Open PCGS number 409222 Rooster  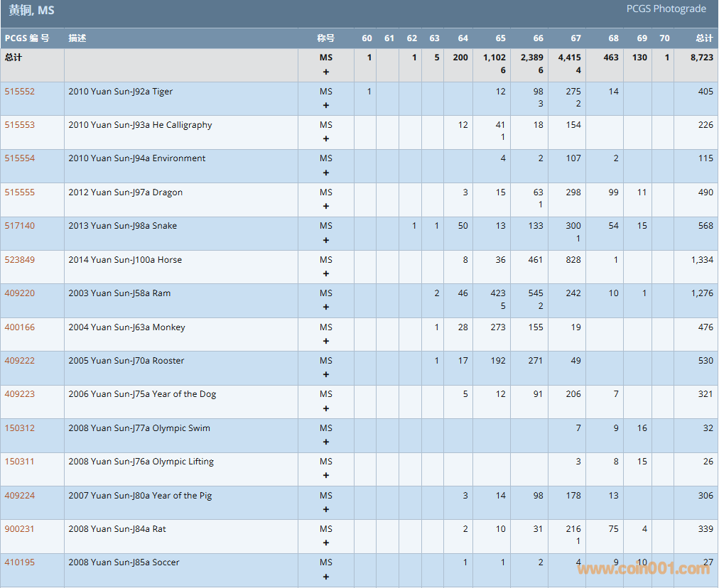tap(20, 361)
